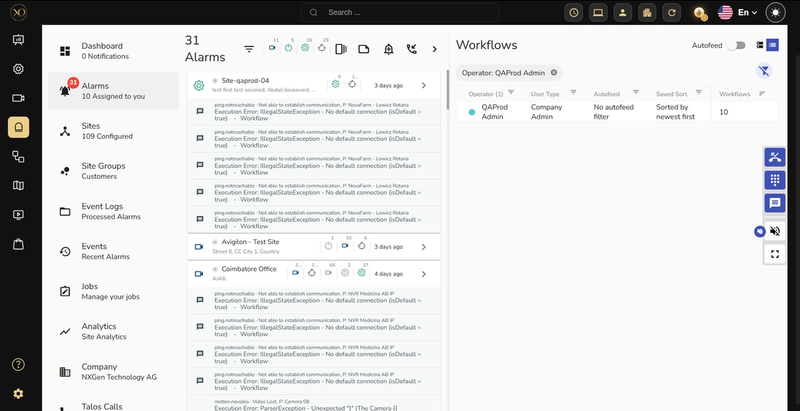Switch Workflows to the card view layout
Screen dimensions: 800x411
click(759, 45)
